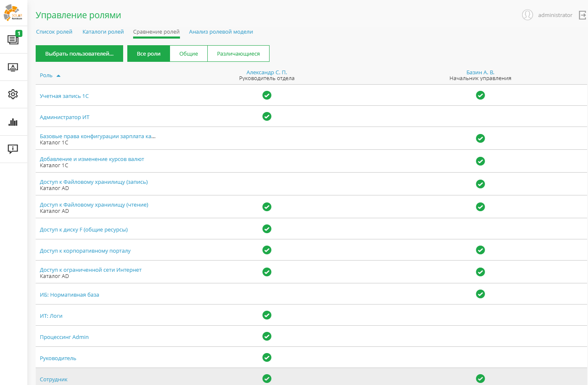588x385 pixels.
Task: Open Базовые права конфигурации зарплата role
Action: pyautogui.click(x=98, y=136)
